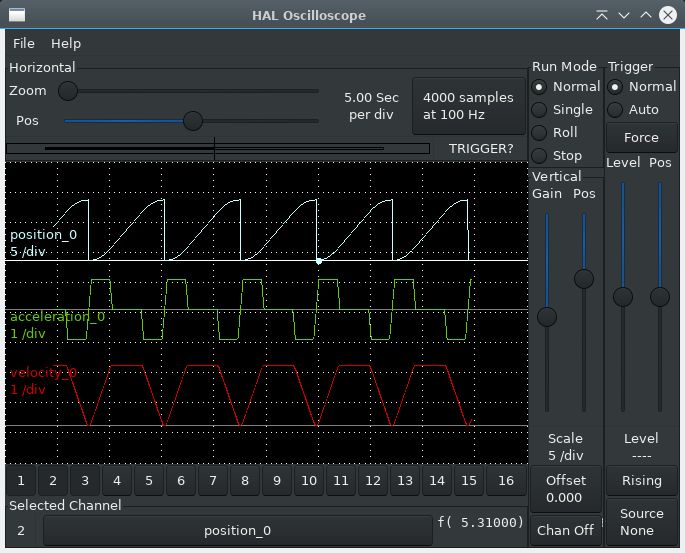Select channel 2 button

53,480
